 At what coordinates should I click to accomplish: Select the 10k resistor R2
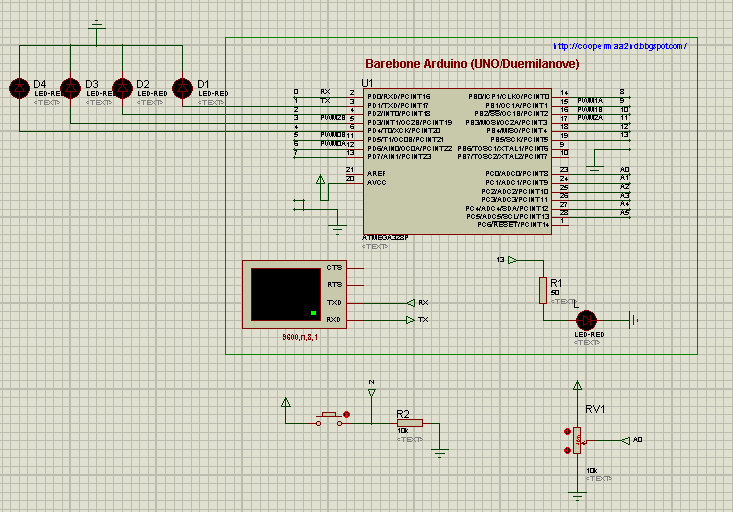410,423
